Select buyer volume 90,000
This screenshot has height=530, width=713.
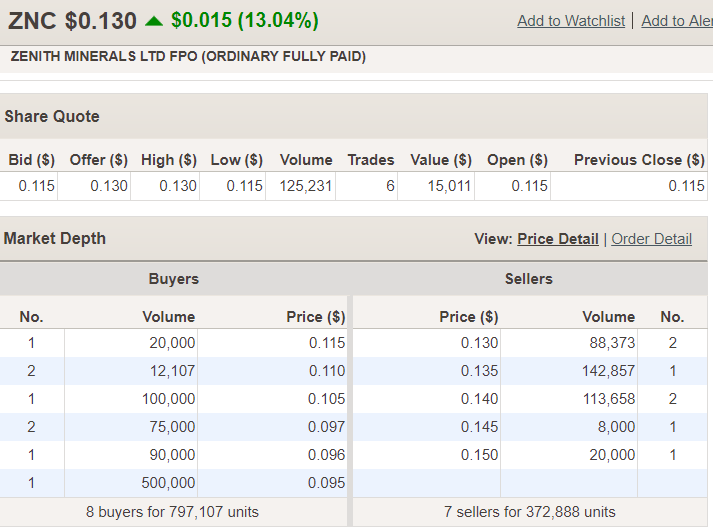pos(172,455)
